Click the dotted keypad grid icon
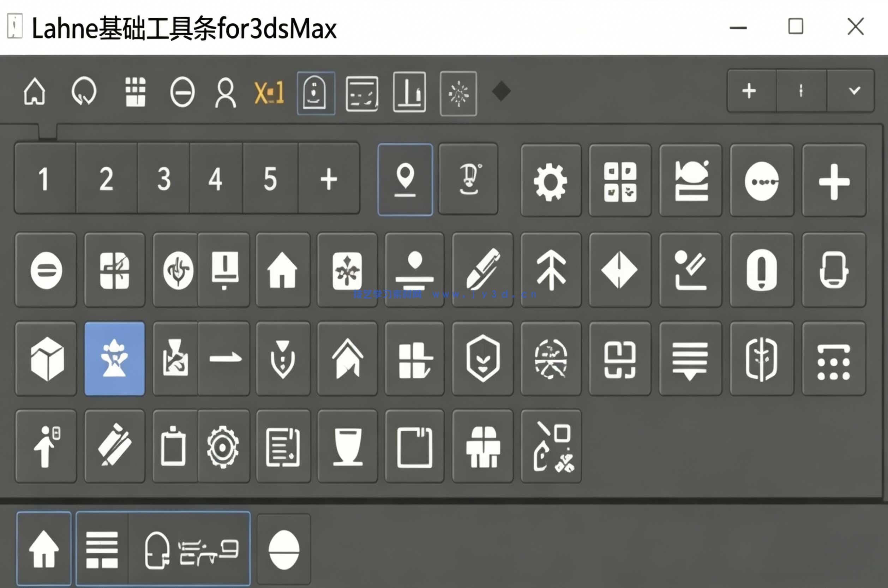This screenshot has width=888, height=588. tap(834, 359)
